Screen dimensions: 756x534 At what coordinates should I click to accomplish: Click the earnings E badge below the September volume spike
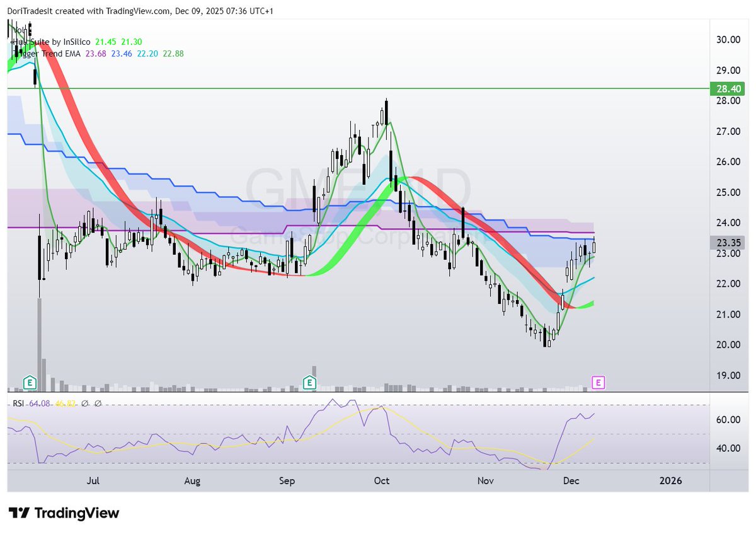pyautogui.click(x=309, y=383)
